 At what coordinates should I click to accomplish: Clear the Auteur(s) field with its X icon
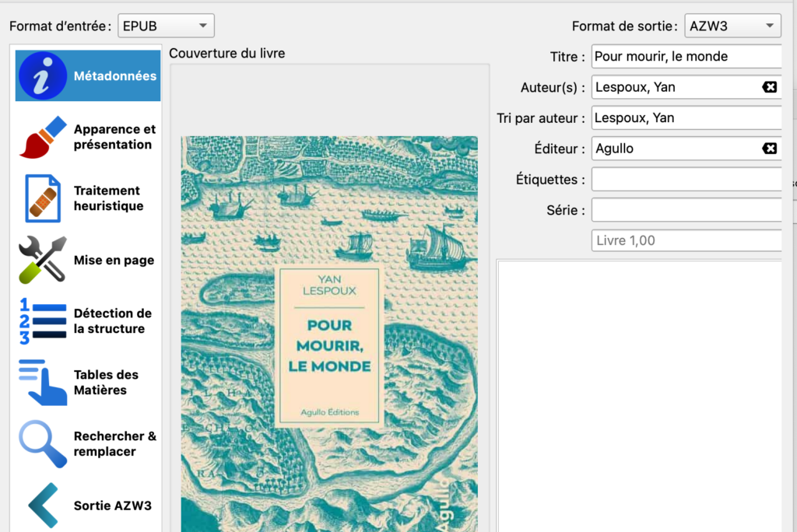[770, 87]
